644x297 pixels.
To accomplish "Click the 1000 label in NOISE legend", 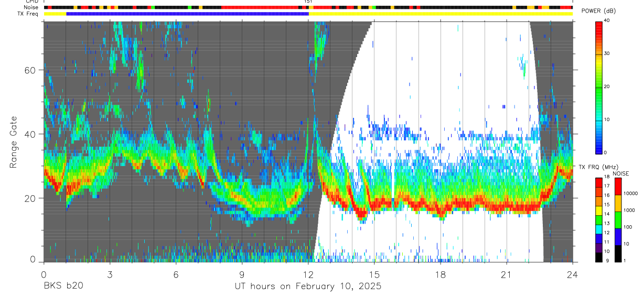I will click(629, 211).
